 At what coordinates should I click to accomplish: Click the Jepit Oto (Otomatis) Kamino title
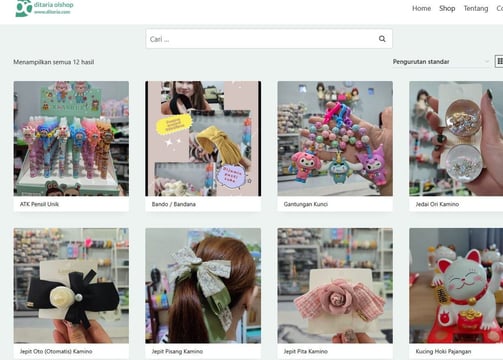click(x=56, y=351)
